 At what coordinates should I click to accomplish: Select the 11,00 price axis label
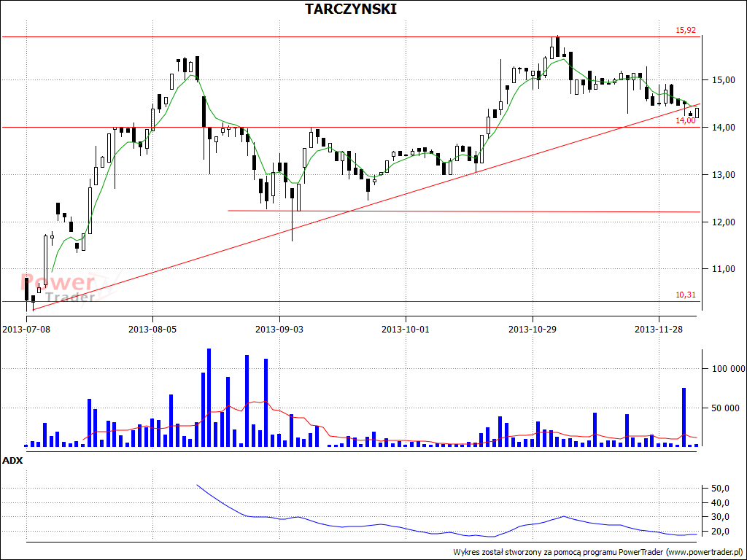click(x=723, y=269)
